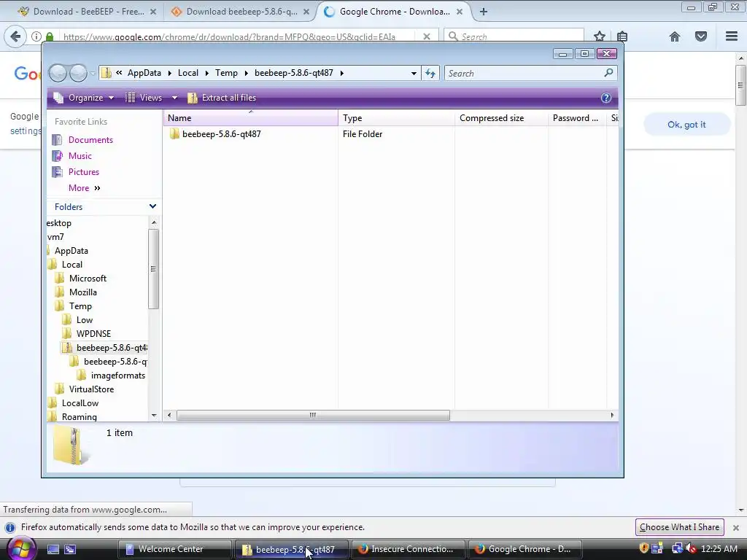This screenshot has height=560, width=747.
Task: Open the Firefox hamburger menu
Action: pyautogui.click(x=732, y=36)
